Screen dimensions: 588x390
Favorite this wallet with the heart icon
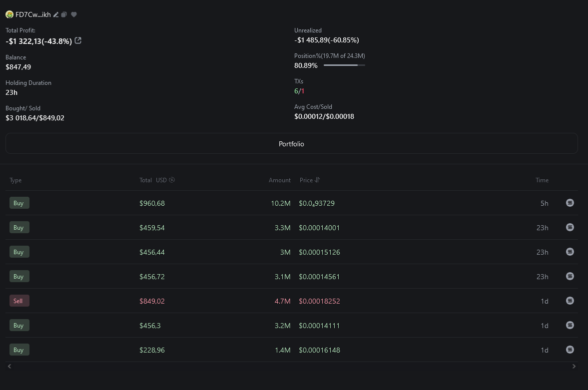[x=74, y=14]
